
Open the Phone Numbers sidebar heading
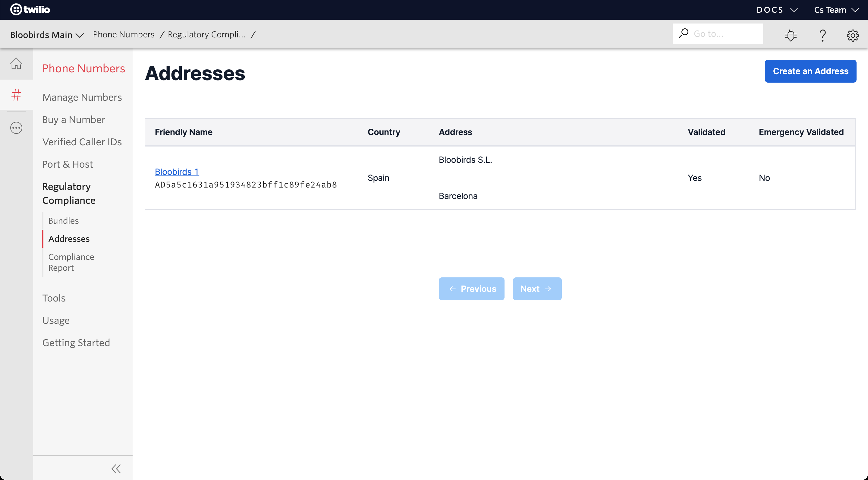[x=83, y=68]
